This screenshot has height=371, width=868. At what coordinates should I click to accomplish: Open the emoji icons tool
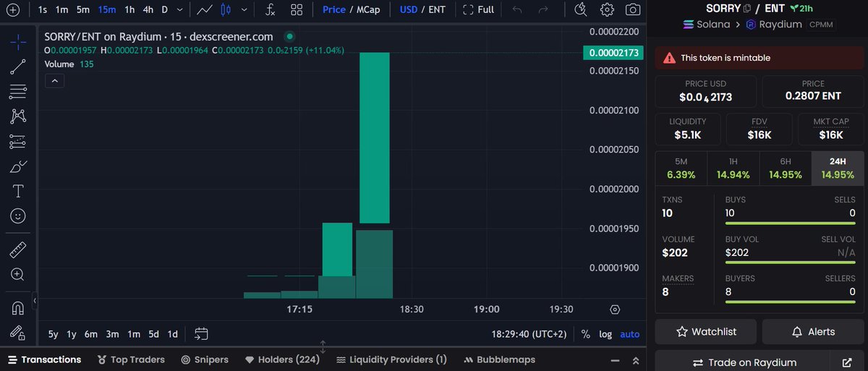[18, 216]
